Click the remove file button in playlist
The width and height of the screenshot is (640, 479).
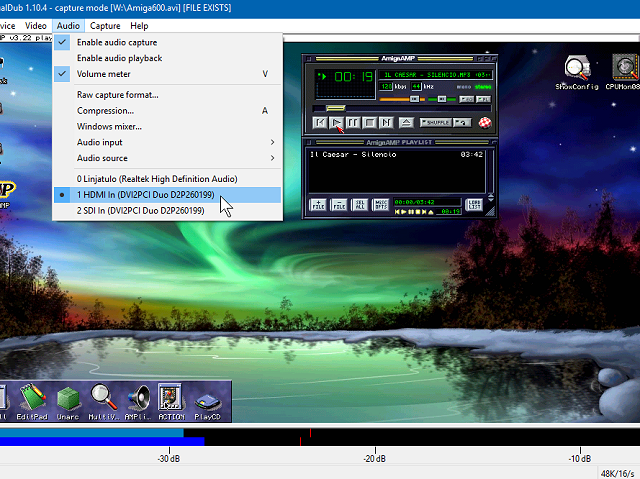(339, 205)
